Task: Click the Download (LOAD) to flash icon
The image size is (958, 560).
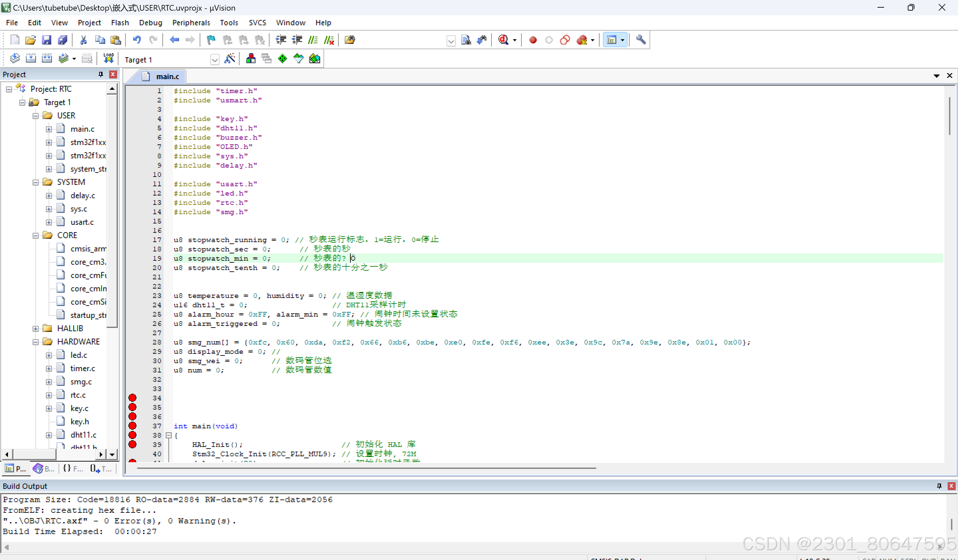Action: 108,59
